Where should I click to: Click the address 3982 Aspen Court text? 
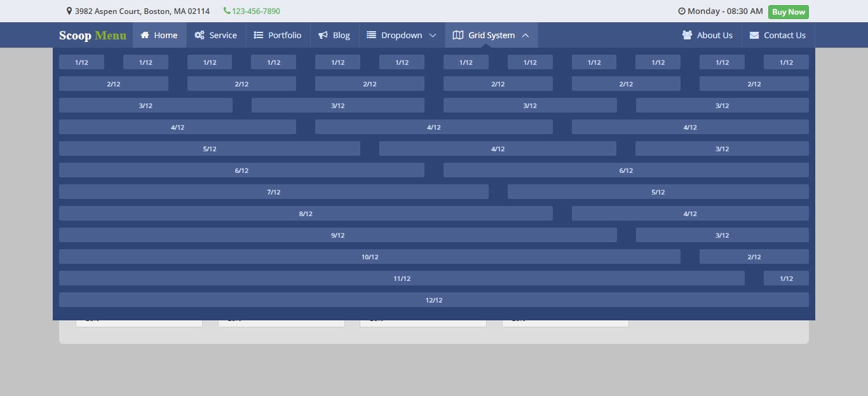click(x=142, y=11)
